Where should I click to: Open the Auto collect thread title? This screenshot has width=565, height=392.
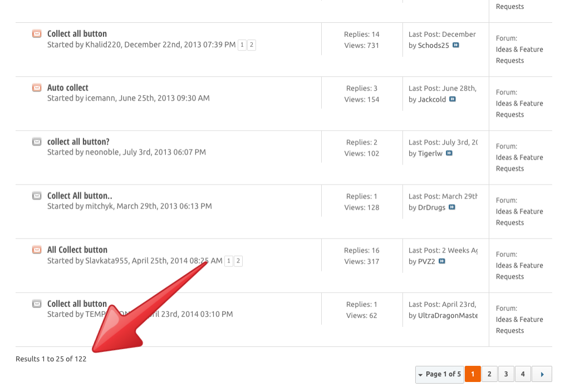(68, 88)
